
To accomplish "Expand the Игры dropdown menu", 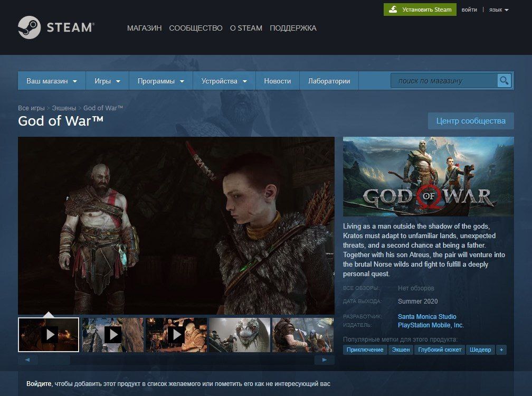I will pos(107,81).
